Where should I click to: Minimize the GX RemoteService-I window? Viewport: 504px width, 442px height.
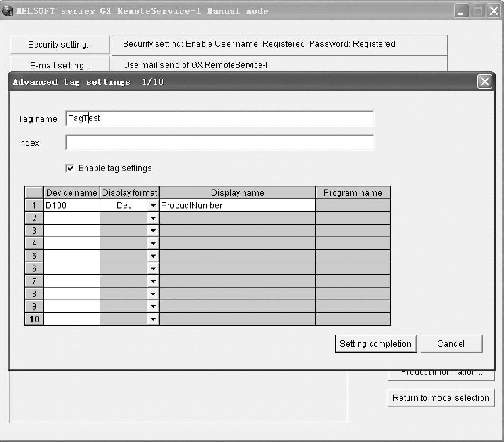click(x=461, y=11)
